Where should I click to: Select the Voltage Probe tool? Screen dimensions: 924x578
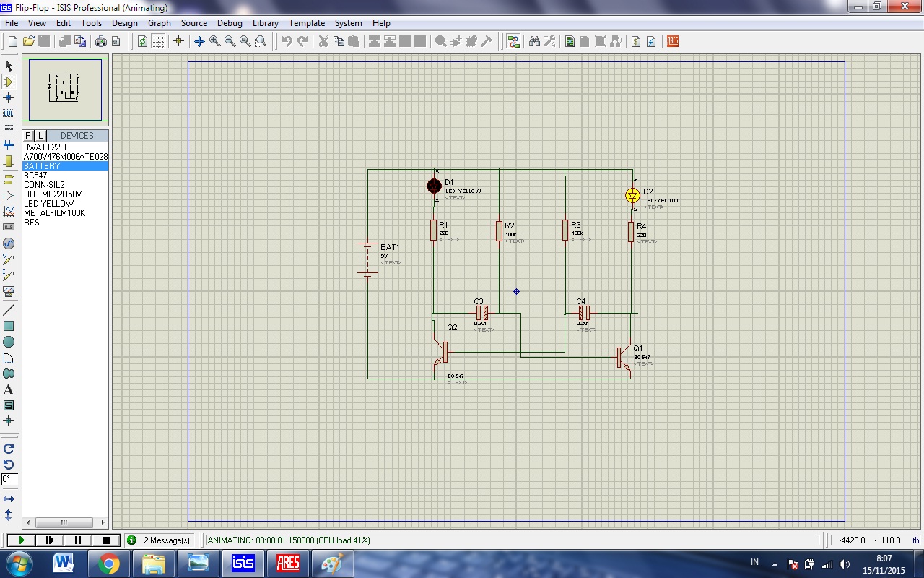[x=9, y=260]
